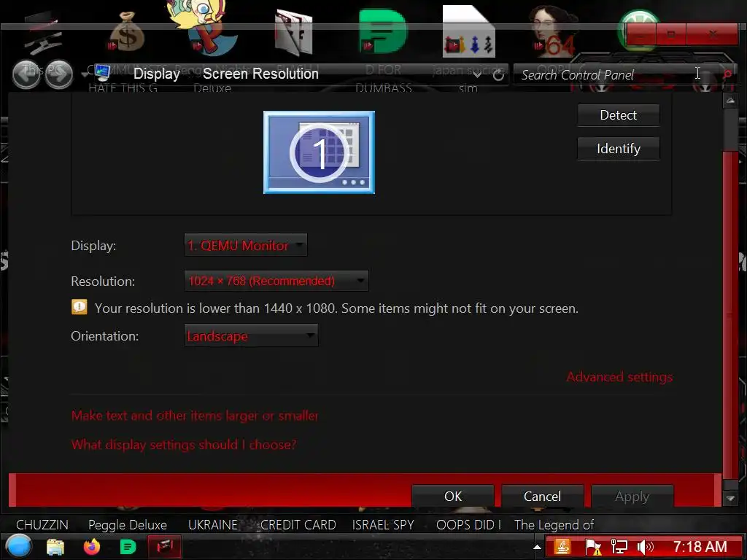This screenshot has height=560, width=747.
Task: Click the Forward navigation arrow
Action: tap(58, 74)
